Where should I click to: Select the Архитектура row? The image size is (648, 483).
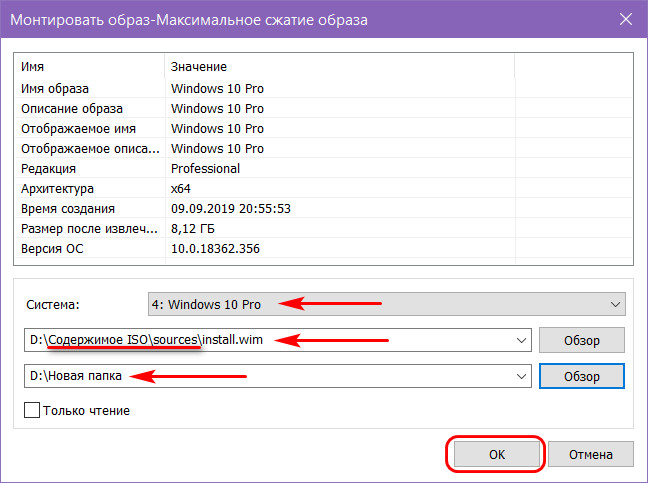(323, 189)
